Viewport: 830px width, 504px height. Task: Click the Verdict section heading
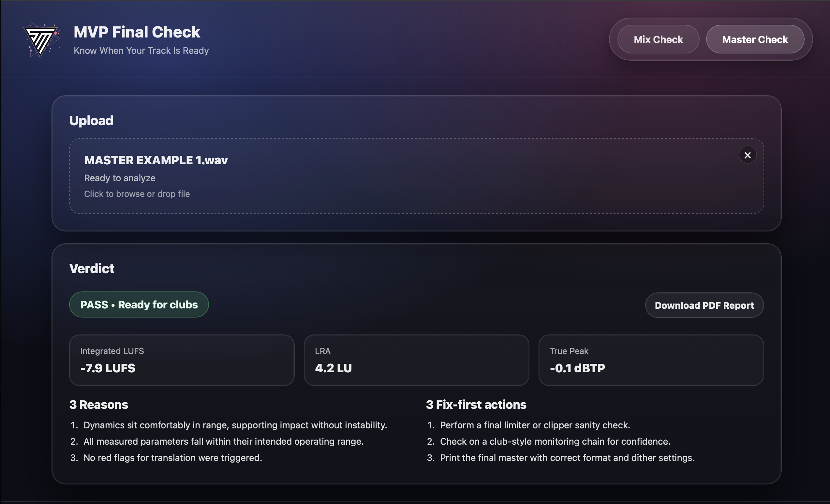92,269
